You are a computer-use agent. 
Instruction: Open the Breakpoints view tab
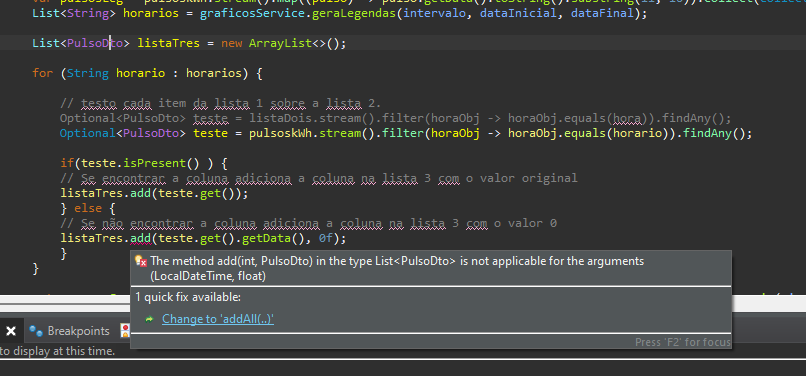point(78,331)
